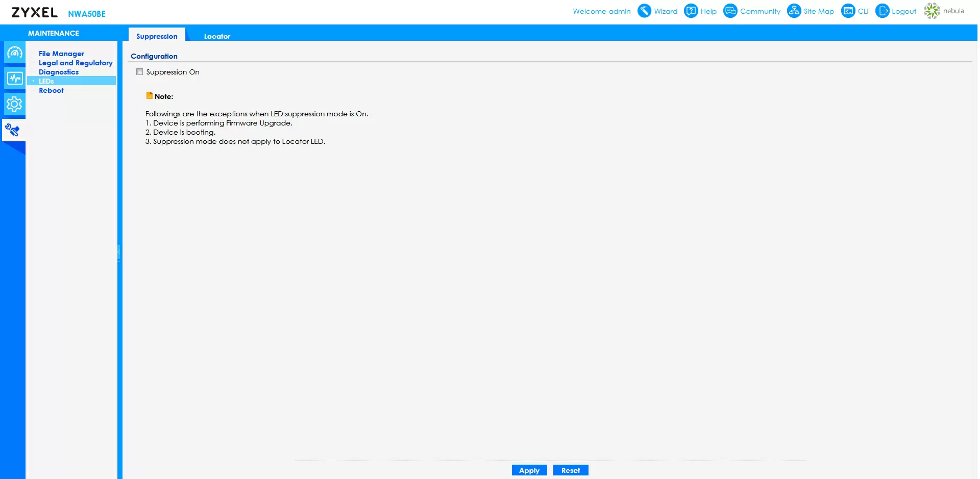This screenshot has height=479, width=980.
Task: Launch the setup Wizard icon
Action: pos(645,11)
